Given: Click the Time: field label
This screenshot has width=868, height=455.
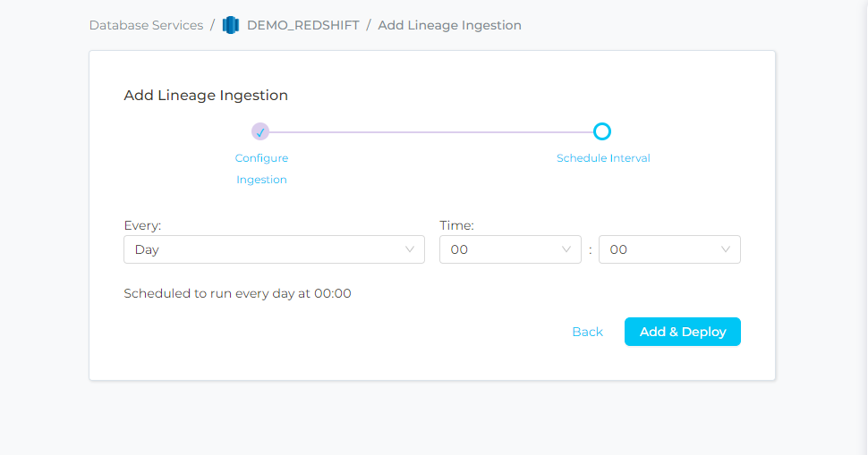Looking at the screenshot, I should [x=456, y=226].
